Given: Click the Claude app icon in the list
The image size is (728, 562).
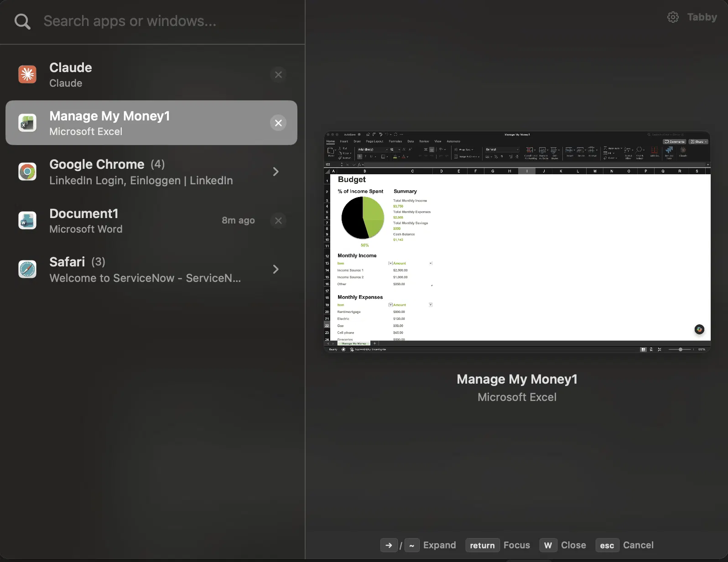Looking at the screenshot, I should point(27,74).
